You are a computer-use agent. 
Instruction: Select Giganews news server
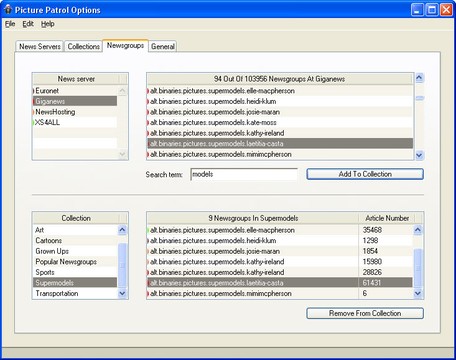coord(75,101)
